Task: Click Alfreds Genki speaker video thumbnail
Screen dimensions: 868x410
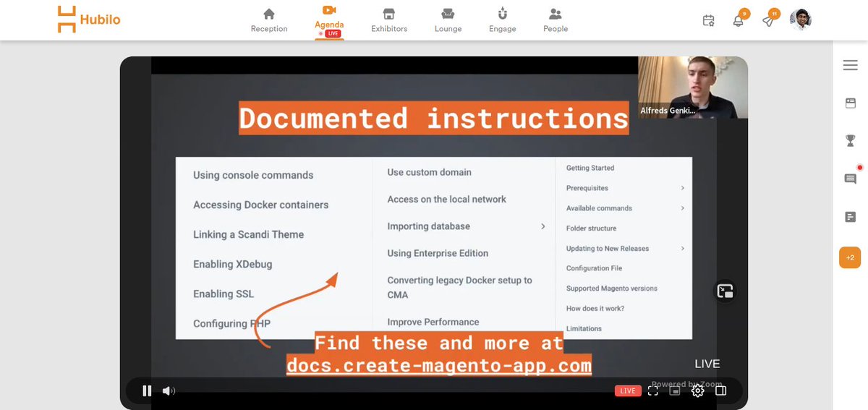Action: [x=692, y=87]
